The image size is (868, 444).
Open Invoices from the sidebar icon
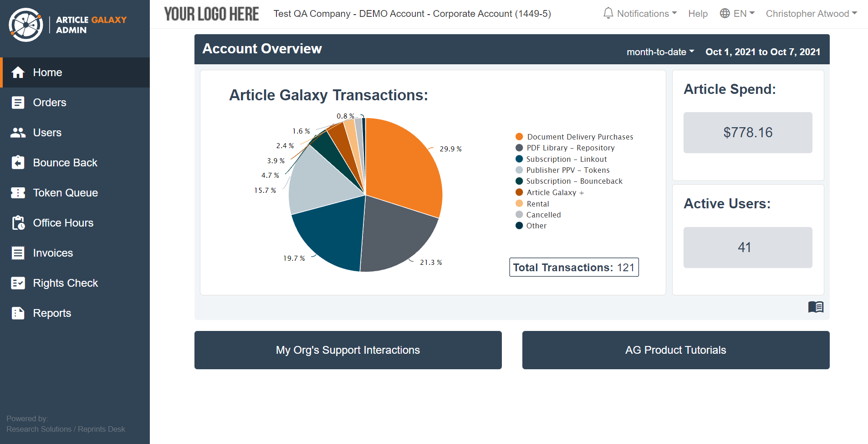click(18, 253)
